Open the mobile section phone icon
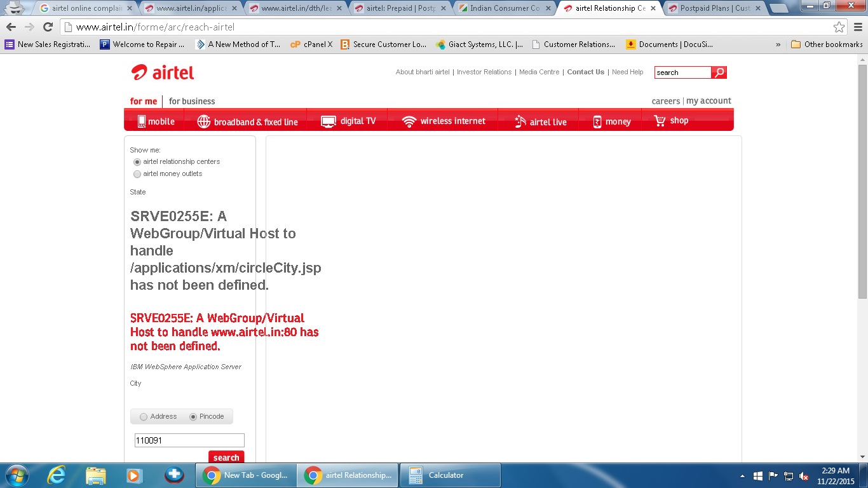The height and width of the screenshot is (488, 868). coord(141,121)
